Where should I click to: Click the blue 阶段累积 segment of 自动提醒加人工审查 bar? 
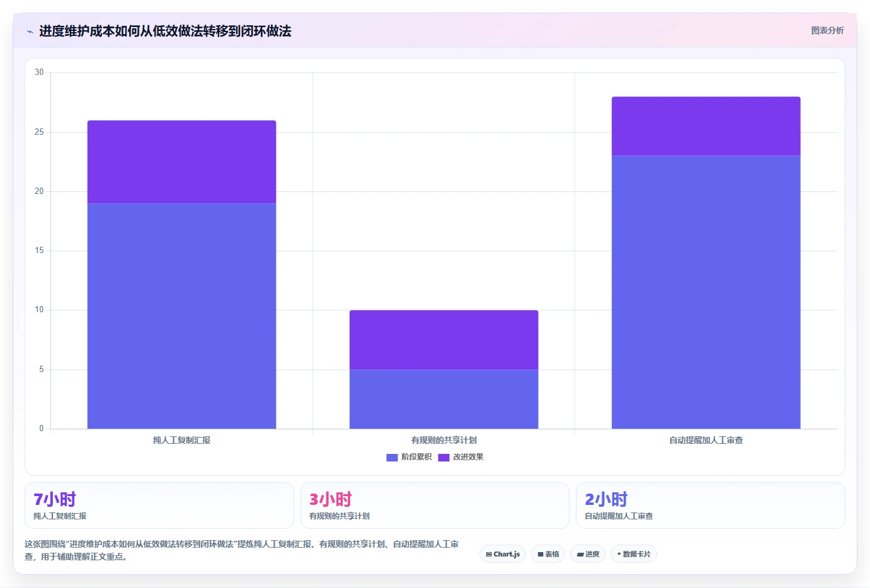pos(706,292)
